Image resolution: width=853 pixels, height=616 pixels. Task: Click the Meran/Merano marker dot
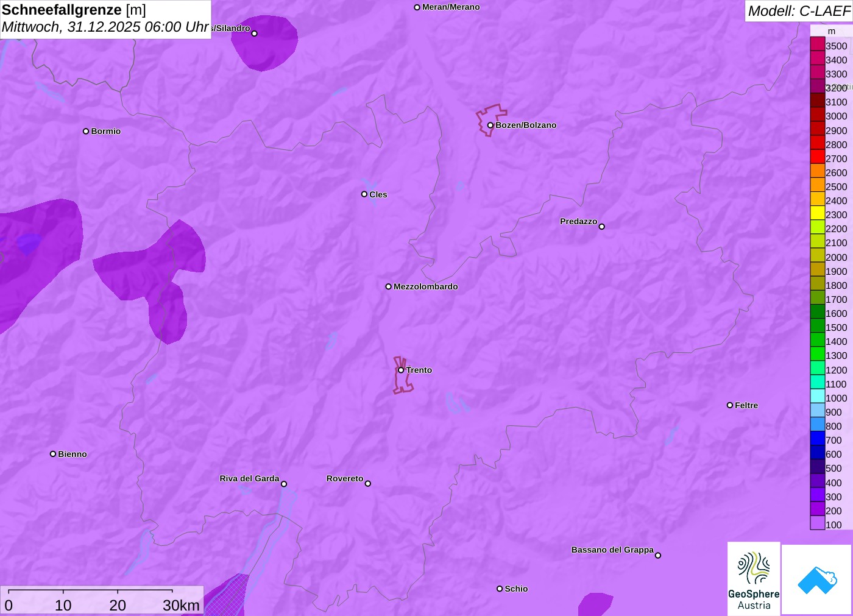[417, 7]
